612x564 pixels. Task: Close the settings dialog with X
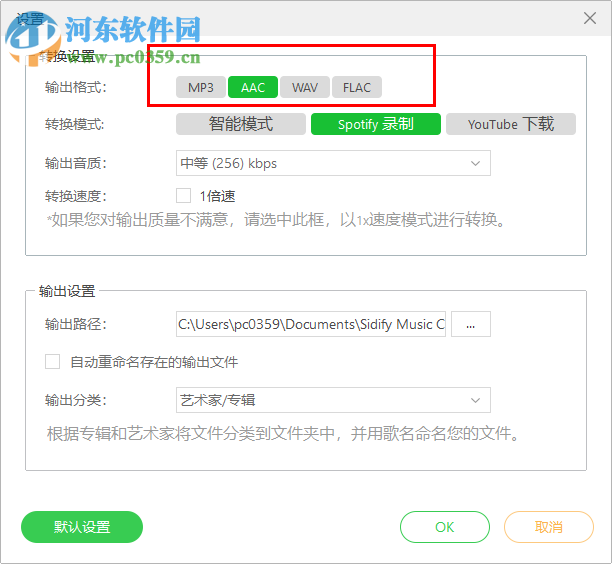(590, 18)
